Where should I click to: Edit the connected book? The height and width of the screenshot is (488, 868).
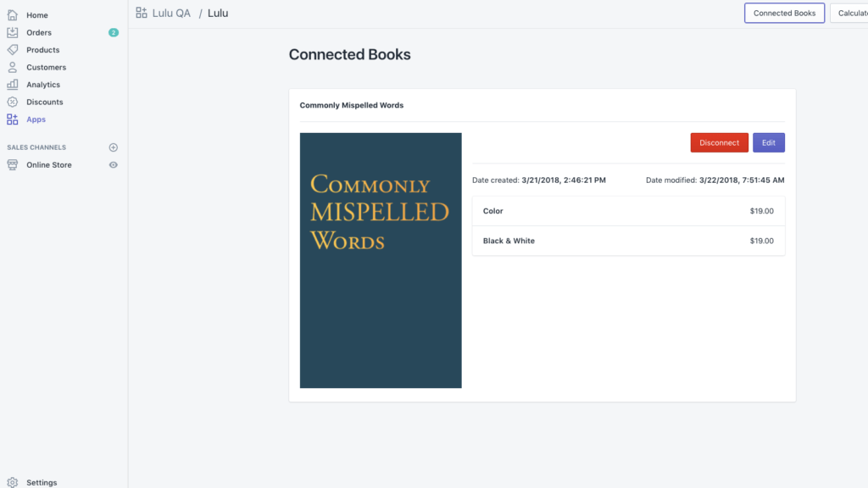(768, 142)
